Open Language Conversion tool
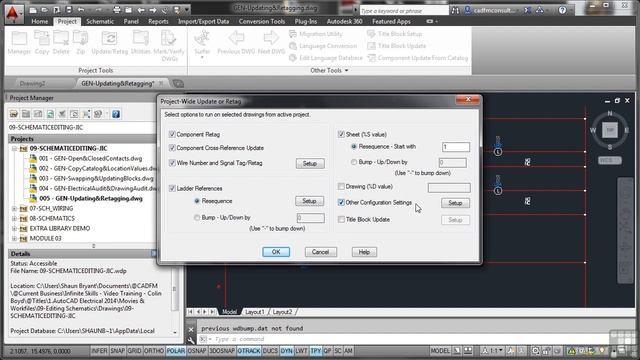The width and height of the screenshot is (640, 360). (323, 46)
